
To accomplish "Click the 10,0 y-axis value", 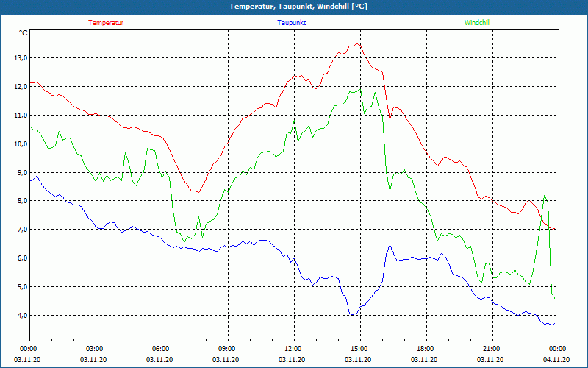I will click(x=21, y=144).
